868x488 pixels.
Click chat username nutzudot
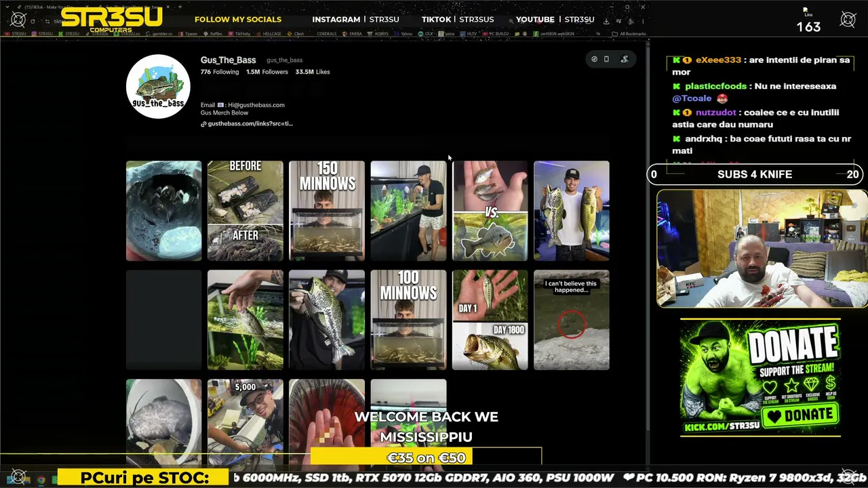[717, 113]
